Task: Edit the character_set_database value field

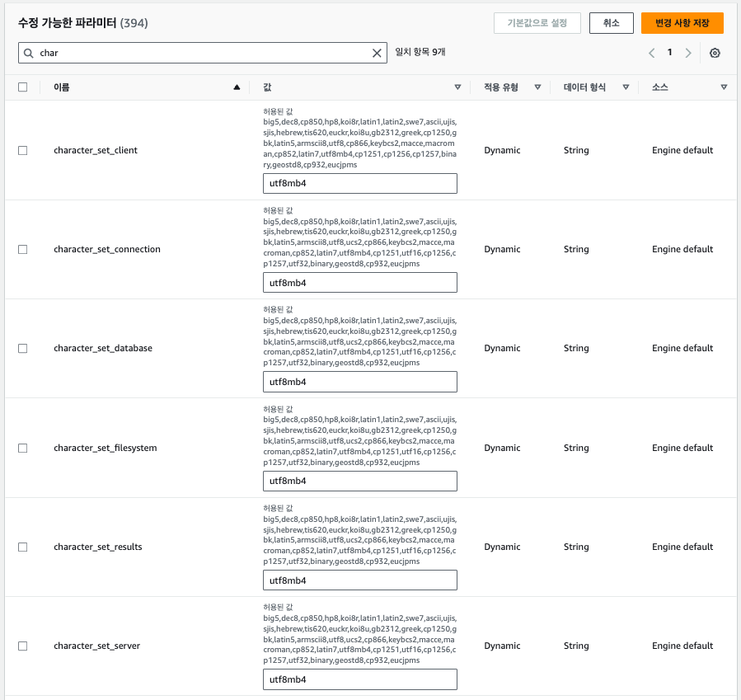Action: pyautogui.click(x=359, y=382)
